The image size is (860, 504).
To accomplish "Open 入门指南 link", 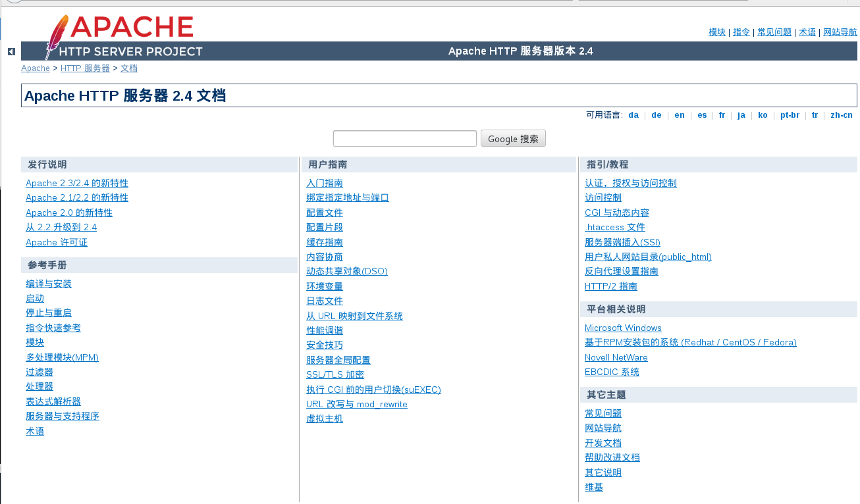I will 325,183.
